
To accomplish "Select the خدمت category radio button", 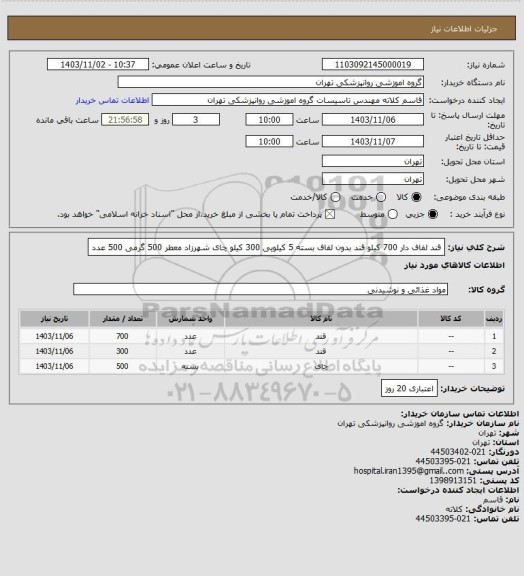I will pos(381,197).
